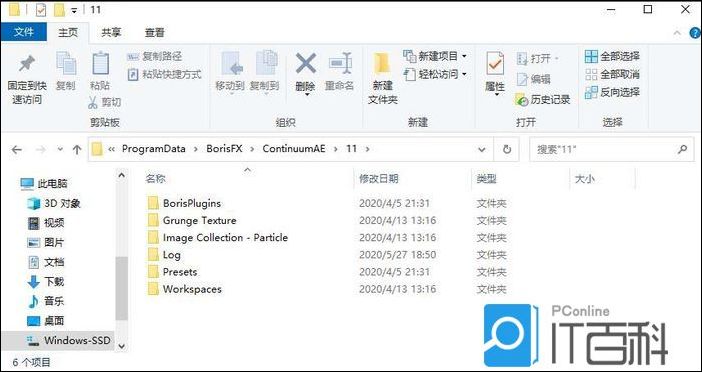Open Music (音乐) in sidebar
Image resolution: width=702 pixels, height=372 pixels.
coord(46,301)
